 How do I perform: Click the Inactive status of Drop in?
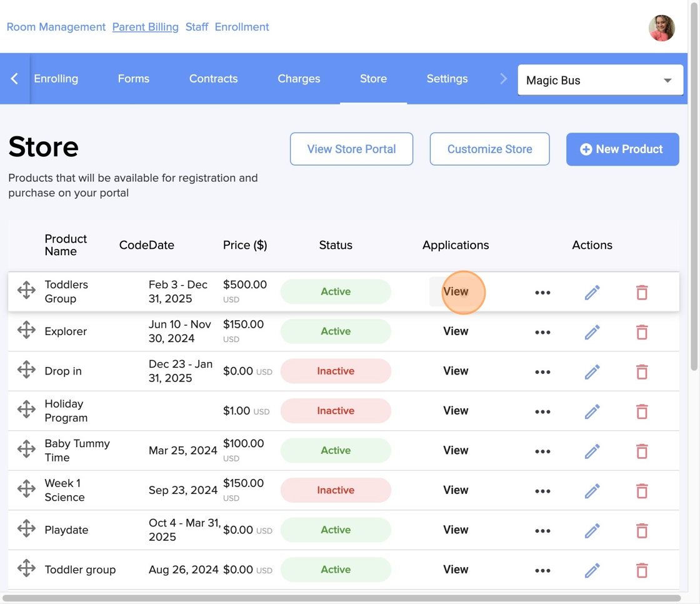point(336,371)
